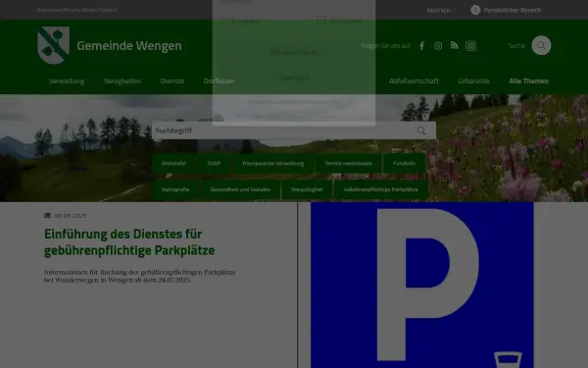
Task: Click the Suche label in header
Action: pyautogui.click(x=516, y=46)
